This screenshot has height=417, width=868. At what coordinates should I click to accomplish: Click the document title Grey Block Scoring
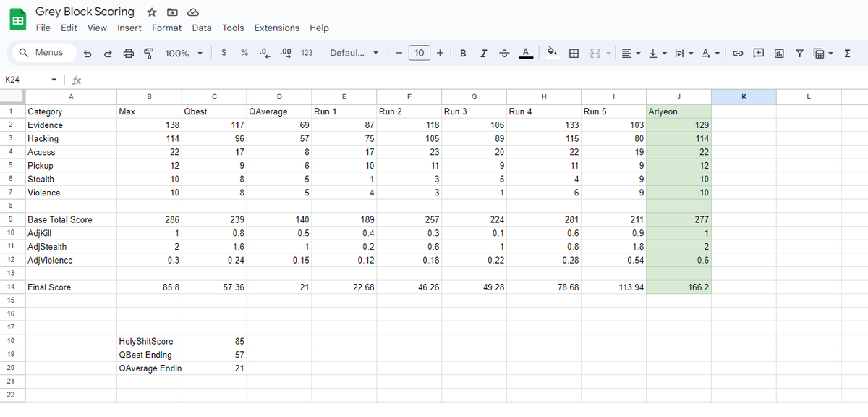pyautogui.click(x=85, y=12)
